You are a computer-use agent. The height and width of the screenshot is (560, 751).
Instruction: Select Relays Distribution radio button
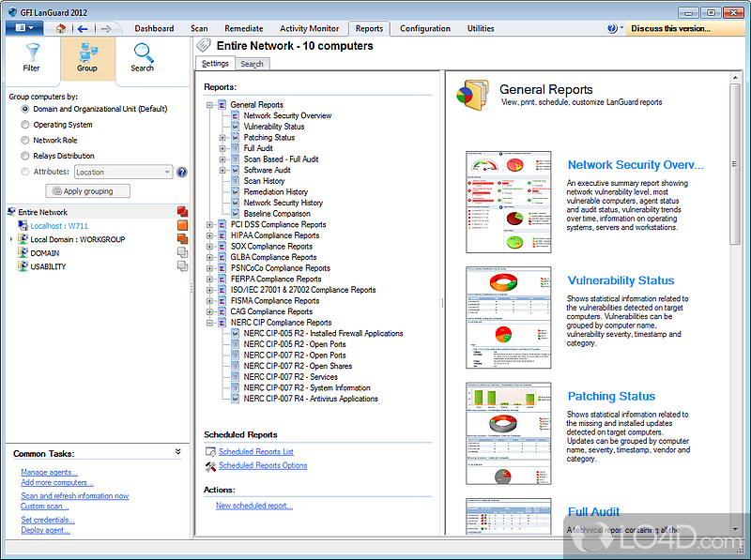(x=24, y=157)
